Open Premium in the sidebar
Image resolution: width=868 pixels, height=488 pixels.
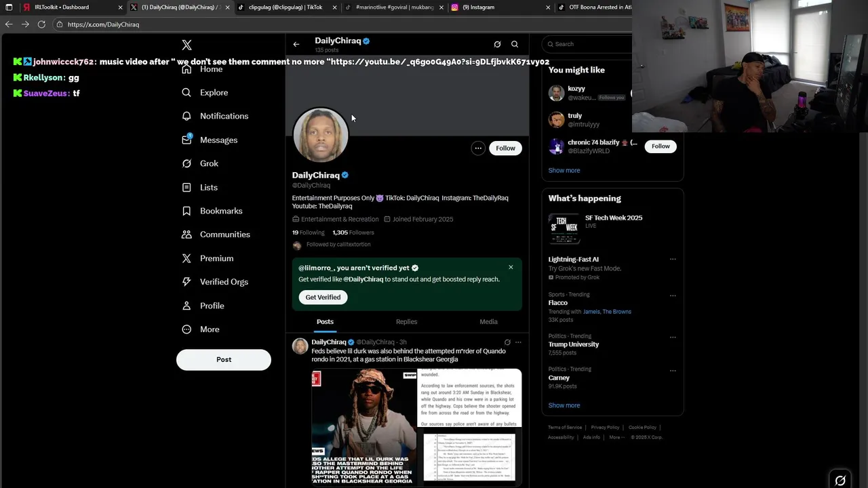208,258
